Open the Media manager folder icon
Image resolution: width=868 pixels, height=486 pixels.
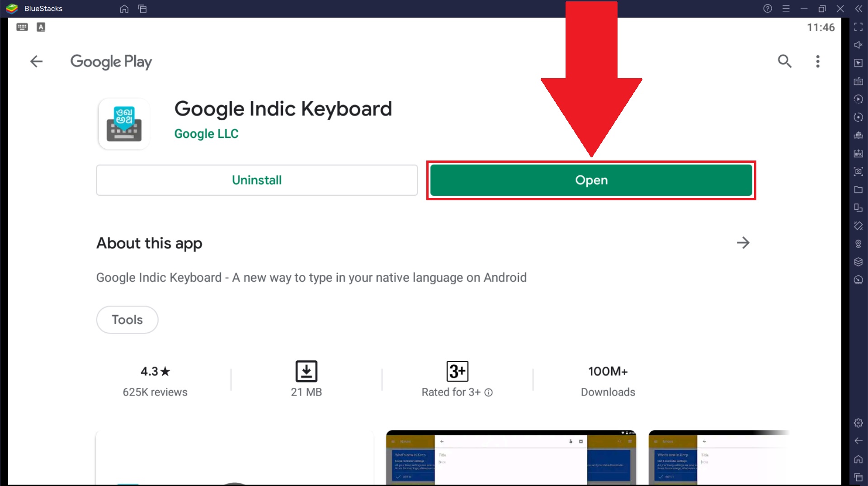pos(858,190)
